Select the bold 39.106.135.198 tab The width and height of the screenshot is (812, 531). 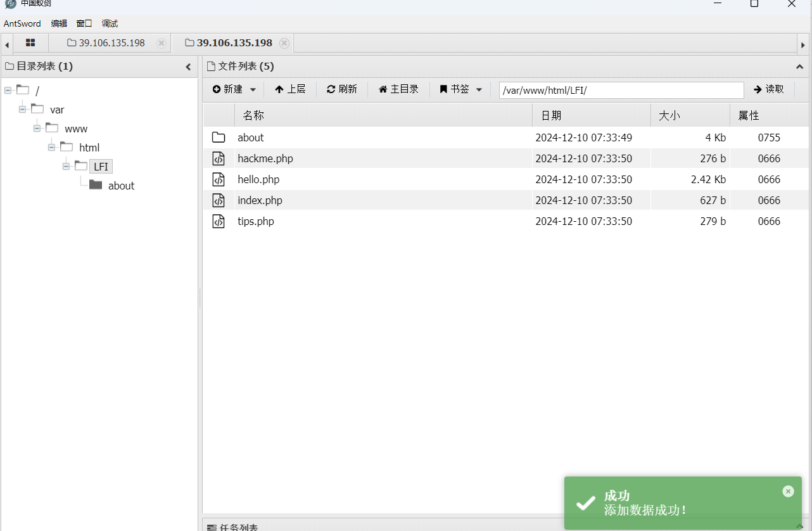[x=234, y=43]
